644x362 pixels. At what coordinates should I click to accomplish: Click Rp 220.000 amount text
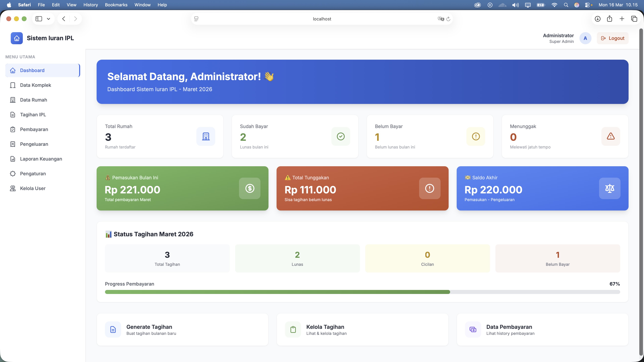pyautogui.click(x=493, y=190)
